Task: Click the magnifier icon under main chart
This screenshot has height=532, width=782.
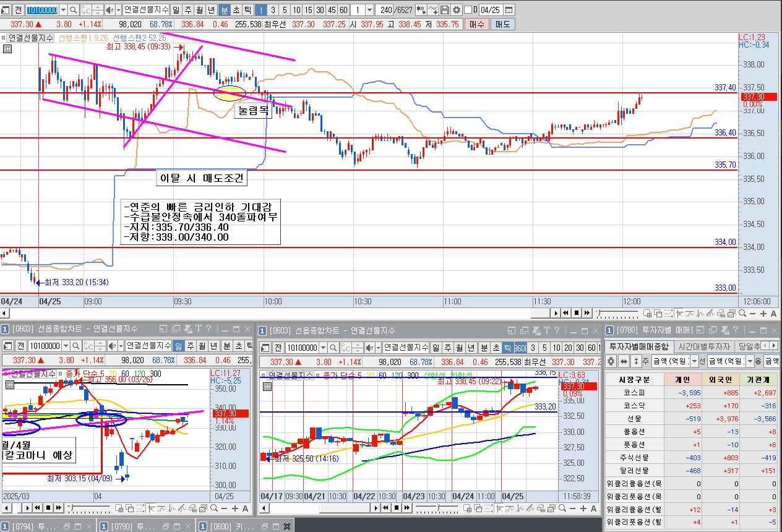Action: point(742,313)
